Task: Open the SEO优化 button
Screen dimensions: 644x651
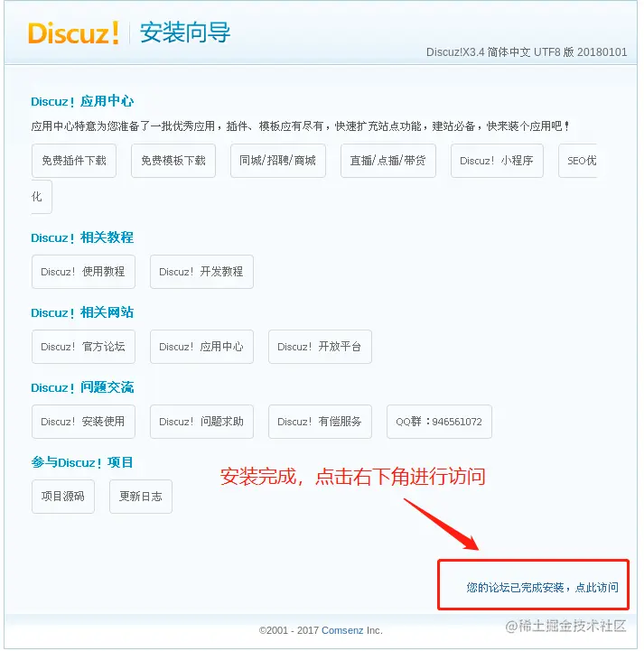Action: (x=577, y=161)
